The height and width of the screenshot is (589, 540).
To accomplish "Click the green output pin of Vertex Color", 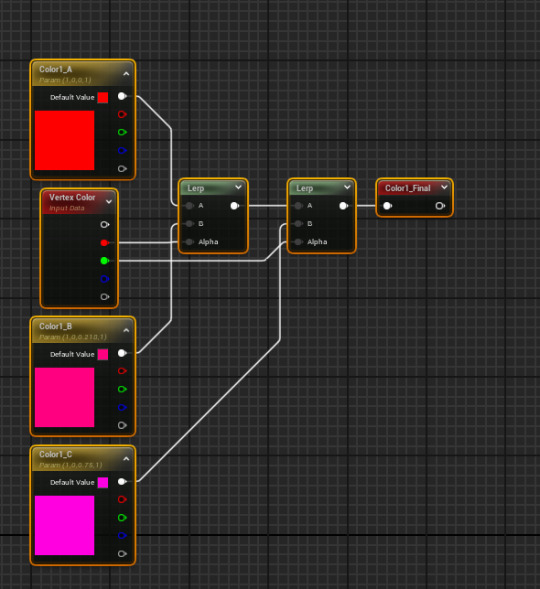I will pos(105,260).
